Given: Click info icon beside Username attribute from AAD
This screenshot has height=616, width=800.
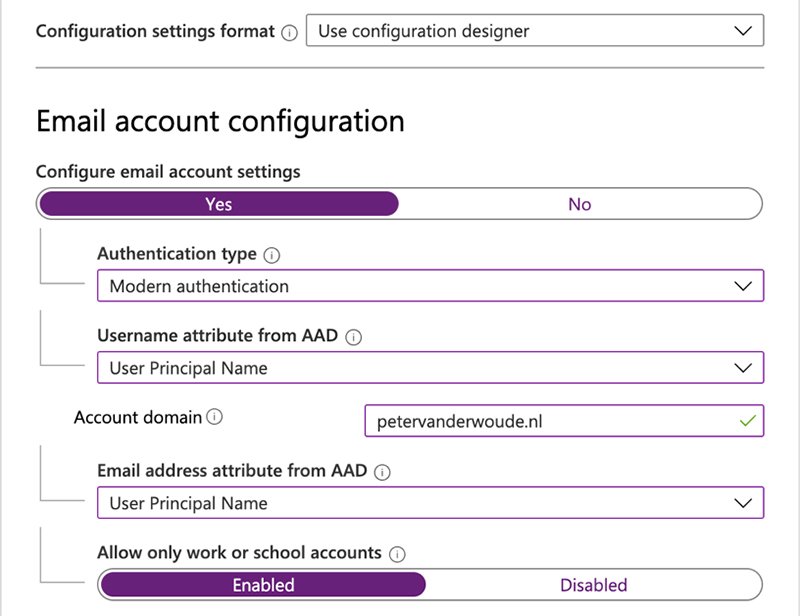Looking at the screenshot, I should coord(352,337).
